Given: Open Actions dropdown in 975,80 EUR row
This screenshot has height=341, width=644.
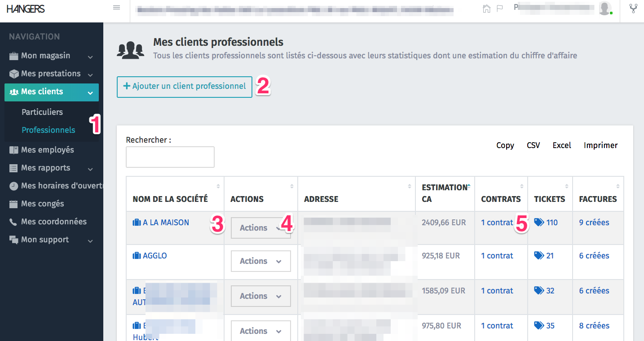Looking at the screenshot, I should click(261, 331).
